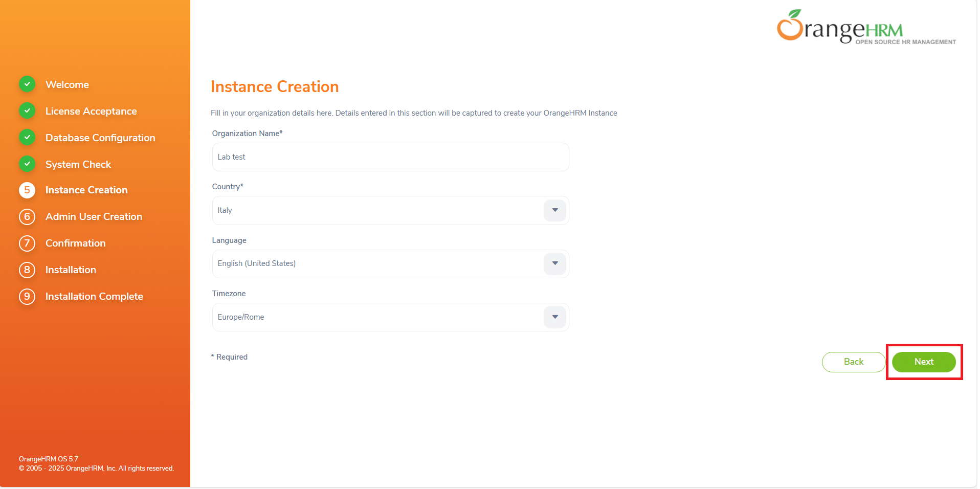This screenshot has width=980, height=489.
Task: Open the Language dropdown arrow
Action: [x=555, y=263]
